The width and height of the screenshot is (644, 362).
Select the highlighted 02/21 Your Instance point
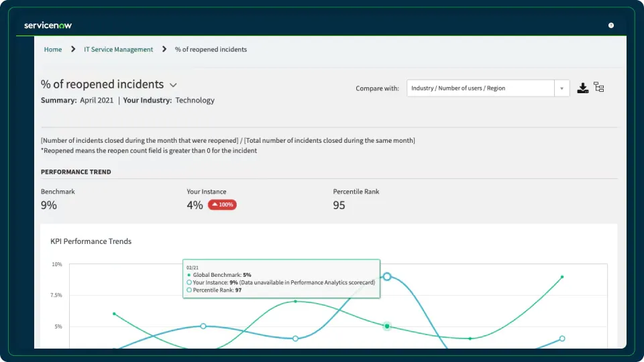387,277
